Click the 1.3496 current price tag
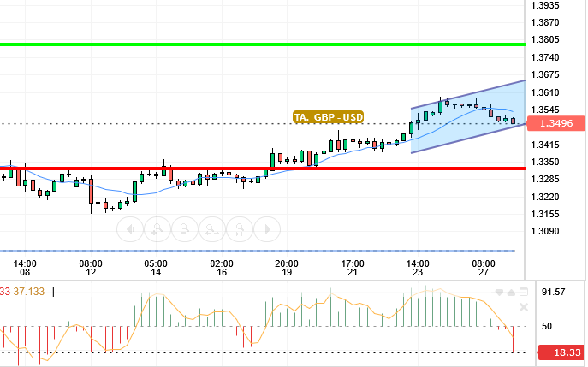Image resolution: width=588 pixels, height=367 pixels. 556,123
